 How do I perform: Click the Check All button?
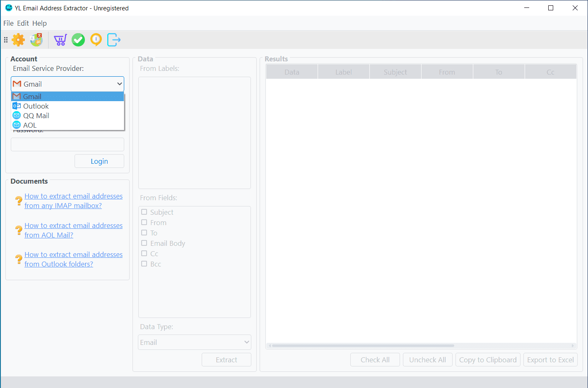coord(375,360)
